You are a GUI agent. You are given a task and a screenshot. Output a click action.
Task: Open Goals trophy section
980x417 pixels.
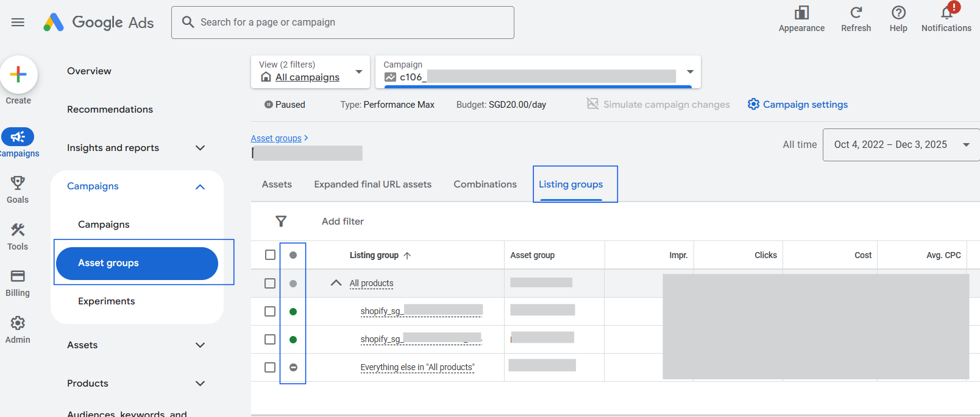click(x=18, y=189)
